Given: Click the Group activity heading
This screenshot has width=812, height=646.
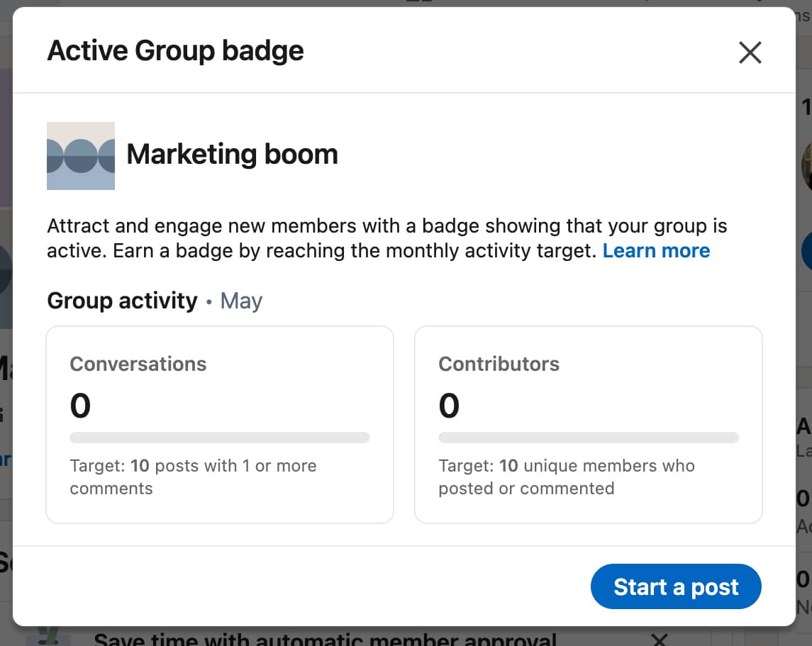Looking at the screenshot, I should [122, 301].
